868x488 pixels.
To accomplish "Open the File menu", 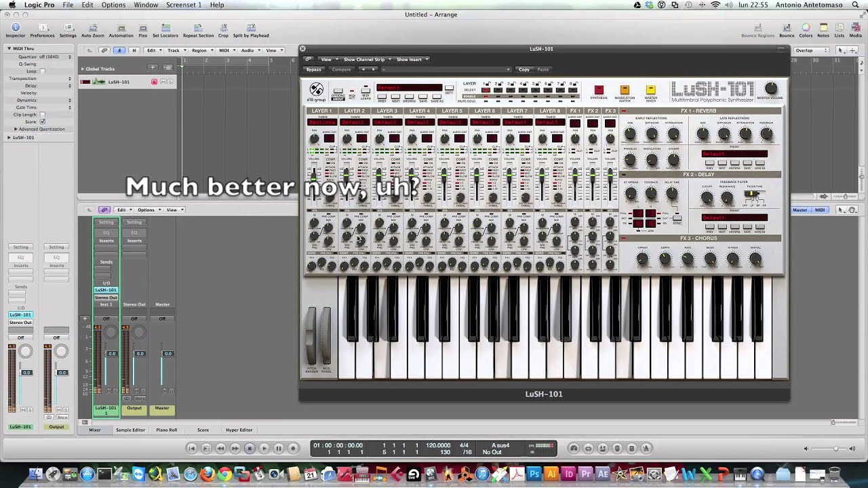I will 68,5.
